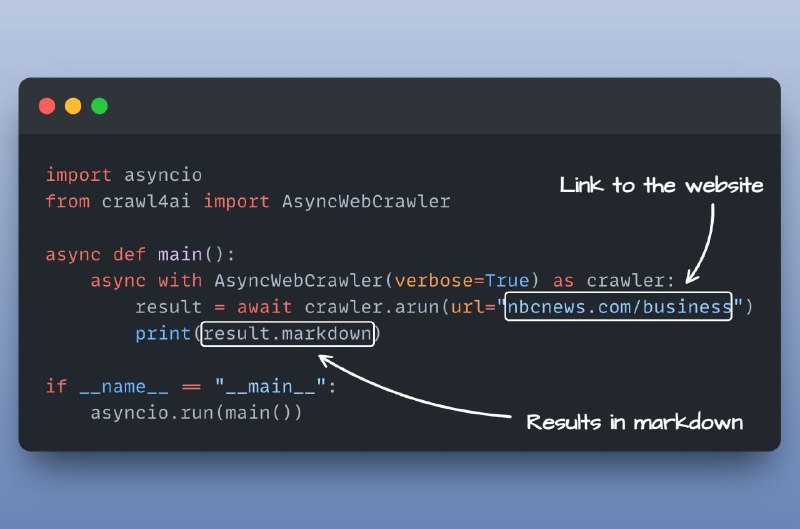Click the URL "nbcnews.com/business"
The height and width of the screenshot is (529, 800).
point(618,307)
